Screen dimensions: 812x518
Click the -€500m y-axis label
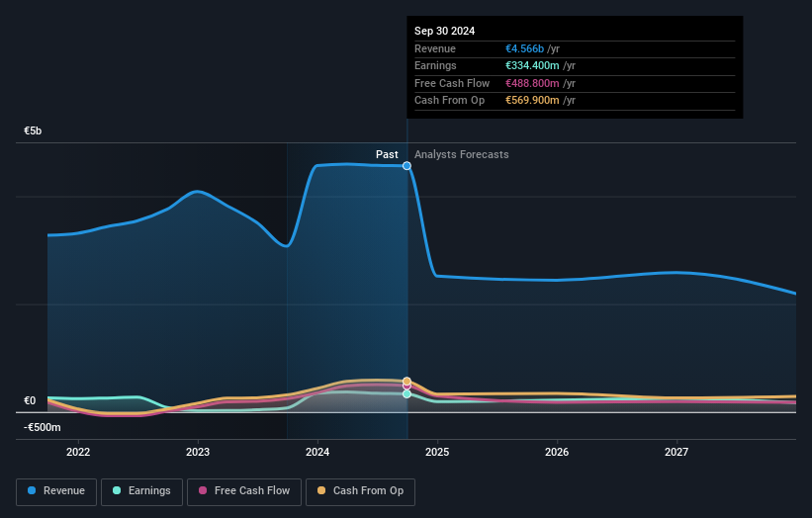(42, 427)
